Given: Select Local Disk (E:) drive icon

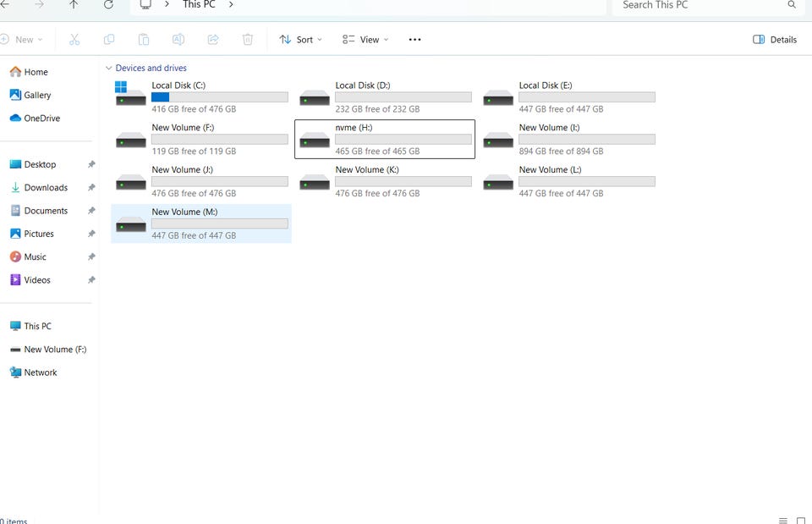Looking at the screenshot, I should (x=498, y=97).
